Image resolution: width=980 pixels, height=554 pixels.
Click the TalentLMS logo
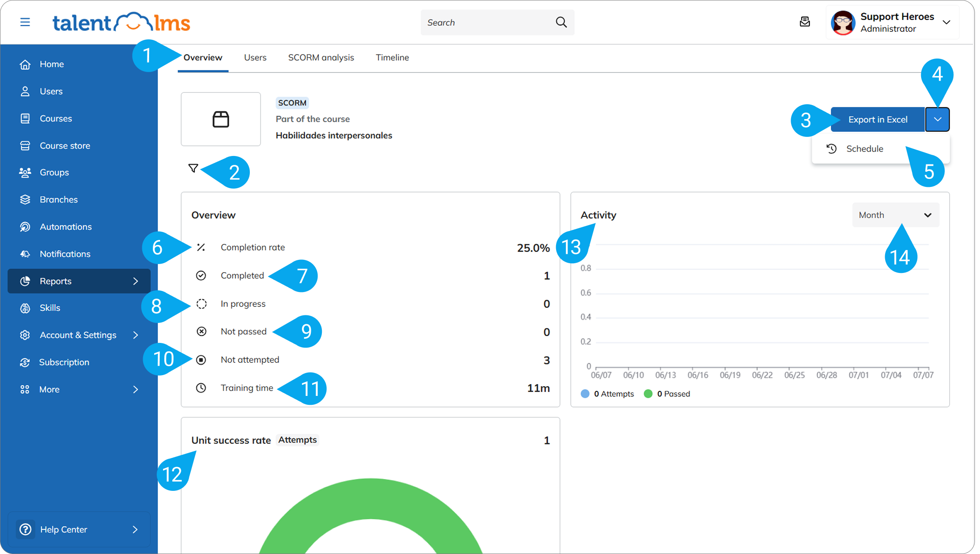tap(121, 22)
